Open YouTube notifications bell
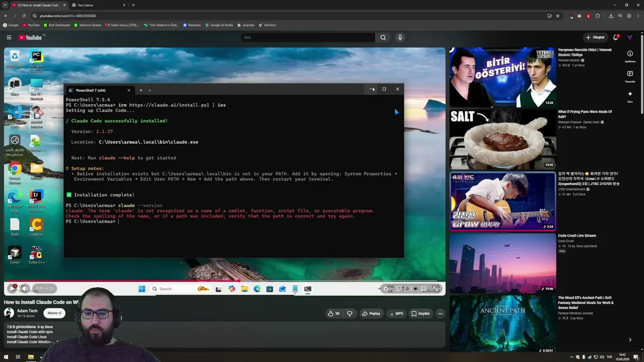Screen dimensions: 644x362 pyautogui.click(x=616, y=37)
